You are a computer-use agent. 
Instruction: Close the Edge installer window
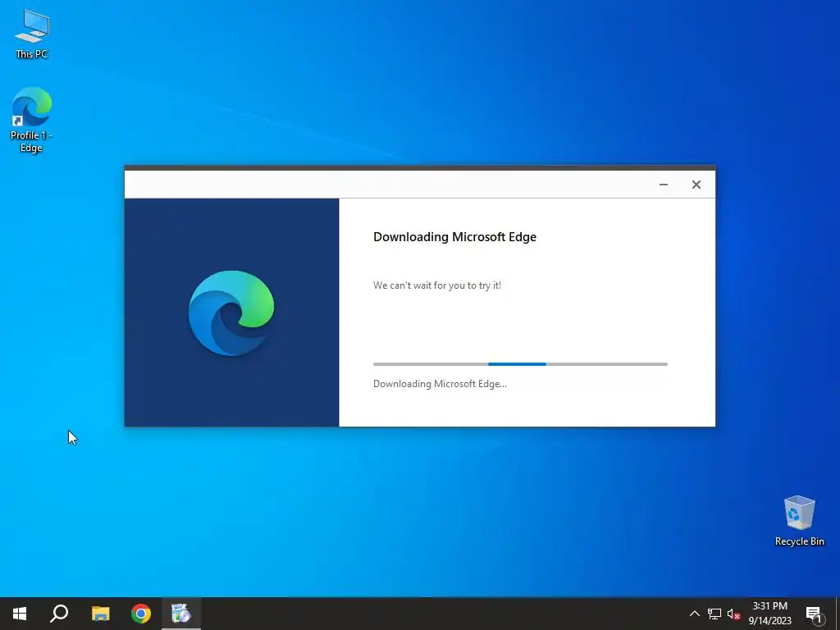[x=696, y=185]
